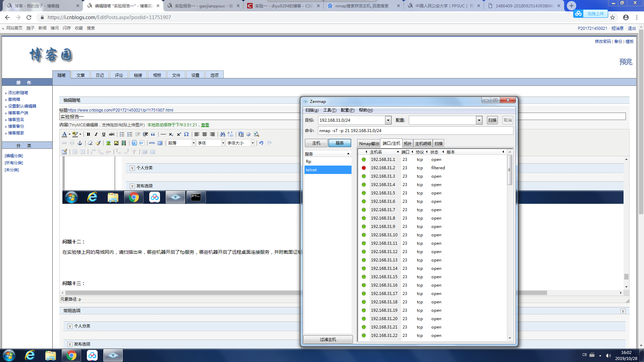Expand the Zenmap 目标 target dropdown

point(388,120)
